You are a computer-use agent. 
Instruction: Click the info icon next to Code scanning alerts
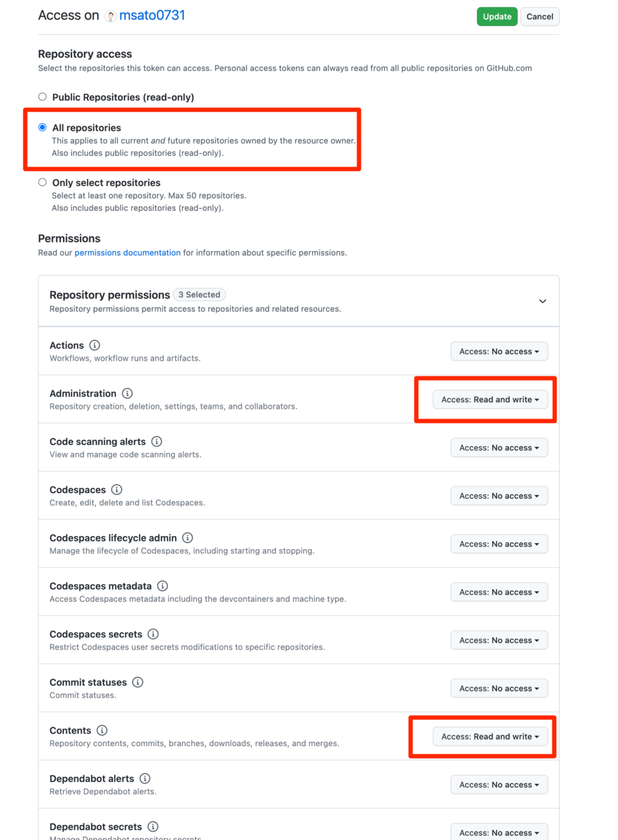pyautogui.click(x=156, y=442)
